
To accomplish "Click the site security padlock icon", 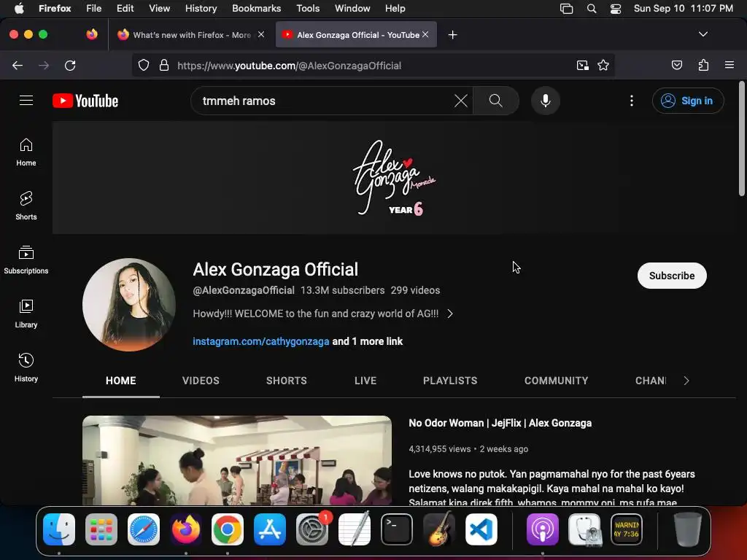I will tap(164, 65).
